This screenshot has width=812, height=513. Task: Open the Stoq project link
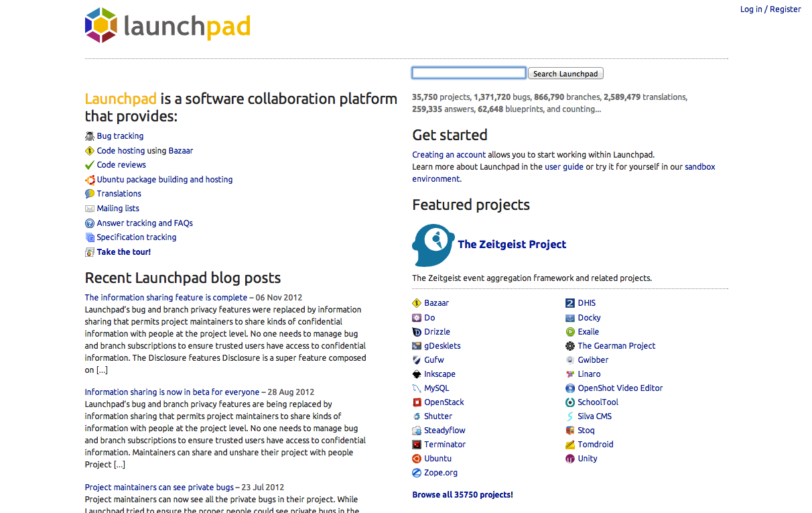point(586,431)
